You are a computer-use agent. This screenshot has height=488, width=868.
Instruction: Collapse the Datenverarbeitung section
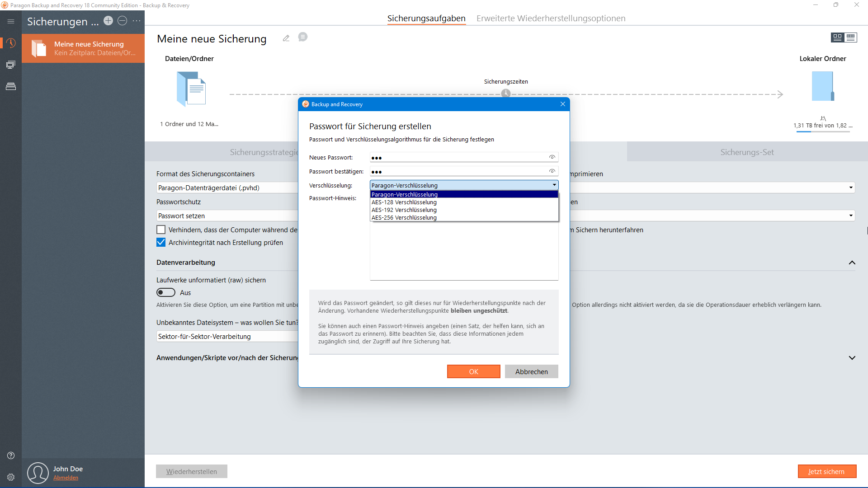tap(852, 263)
